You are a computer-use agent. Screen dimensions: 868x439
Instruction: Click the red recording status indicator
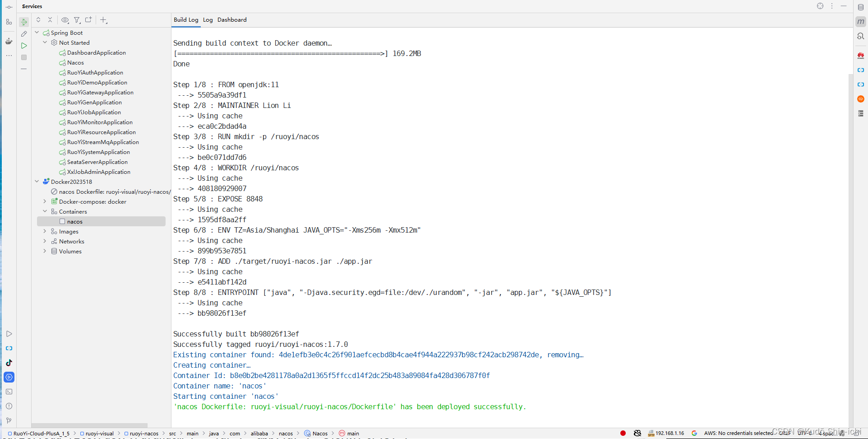pyautogui.click(x=623, y=433)
